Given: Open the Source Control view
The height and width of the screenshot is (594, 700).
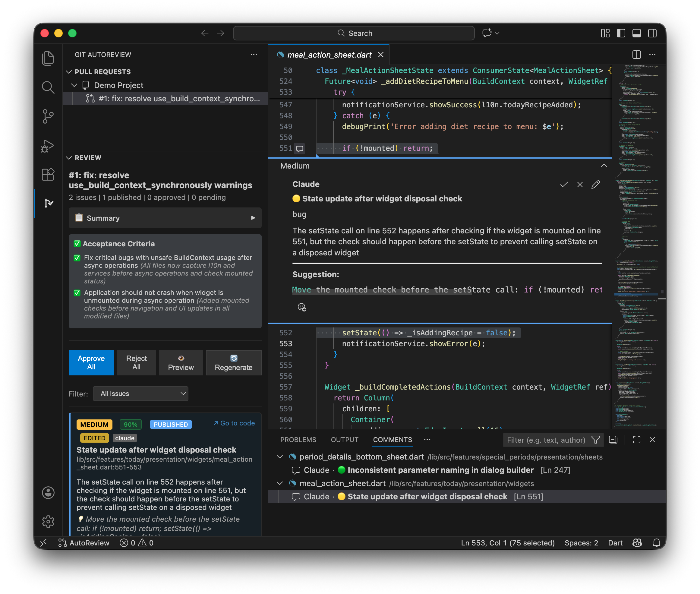Looking at the screenshot, I should (48, 116).
